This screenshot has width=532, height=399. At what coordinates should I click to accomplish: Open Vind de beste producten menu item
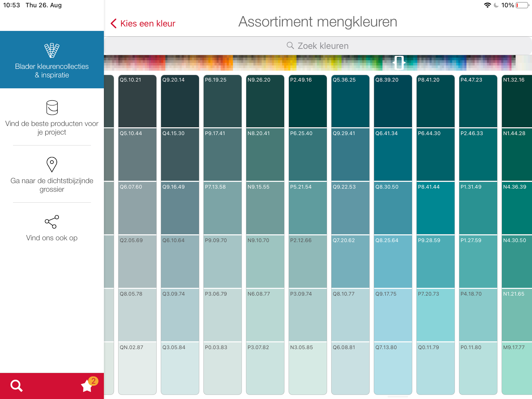coord(52,128)
